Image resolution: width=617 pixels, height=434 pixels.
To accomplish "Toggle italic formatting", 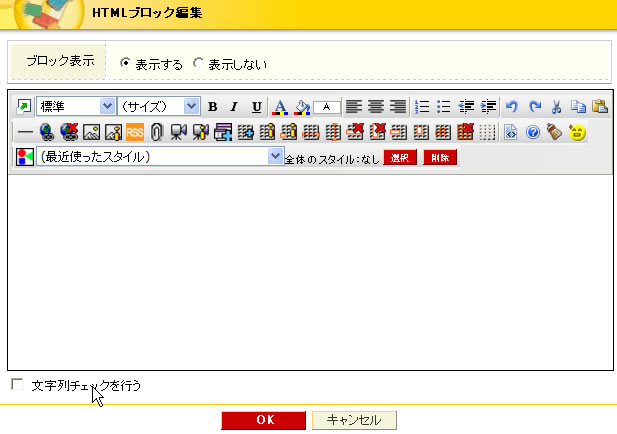I will (234, 107).
